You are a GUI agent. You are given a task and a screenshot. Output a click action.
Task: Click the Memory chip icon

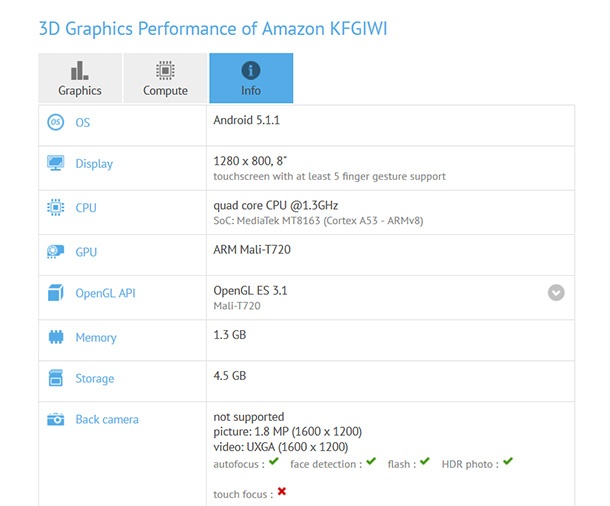[x=56, y=338]
